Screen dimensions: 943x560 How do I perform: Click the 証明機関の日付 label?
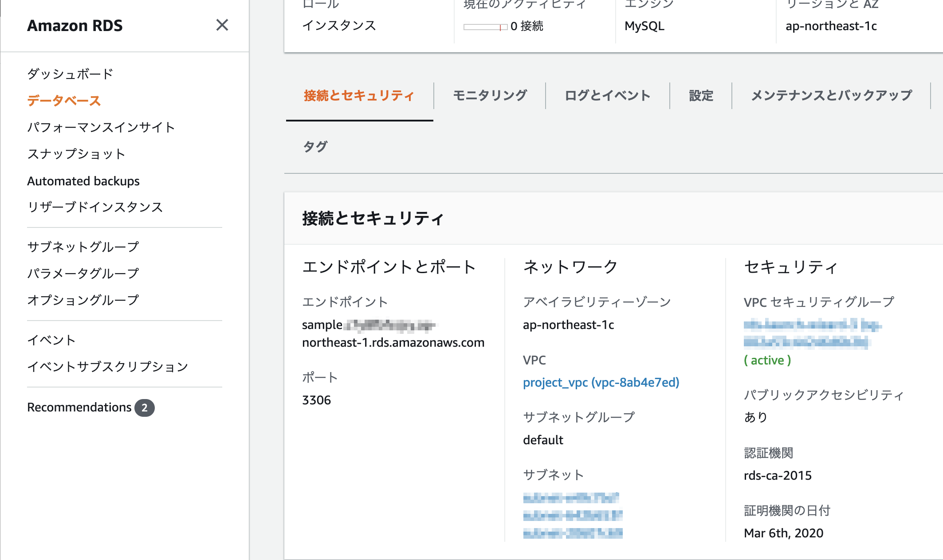787,511
